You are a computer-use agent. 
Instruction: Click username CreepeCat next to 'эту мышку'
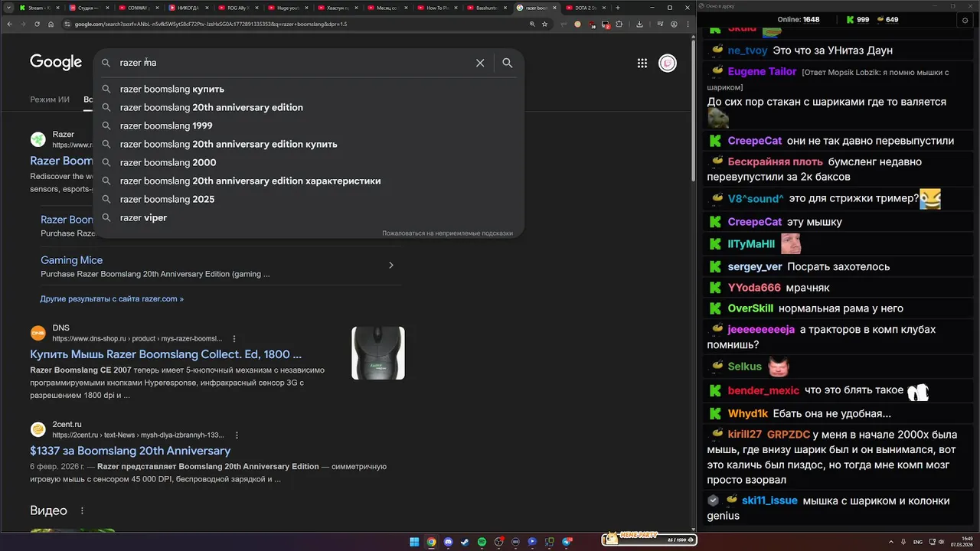(755, 222)
